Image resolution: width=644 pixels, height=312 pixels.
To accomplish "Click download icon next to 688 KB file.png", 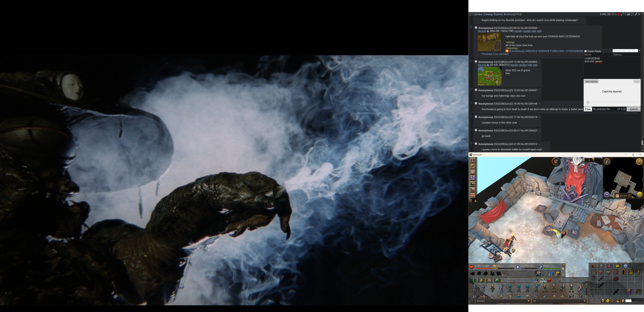I will pyautogui.click(x=488, y=31).
